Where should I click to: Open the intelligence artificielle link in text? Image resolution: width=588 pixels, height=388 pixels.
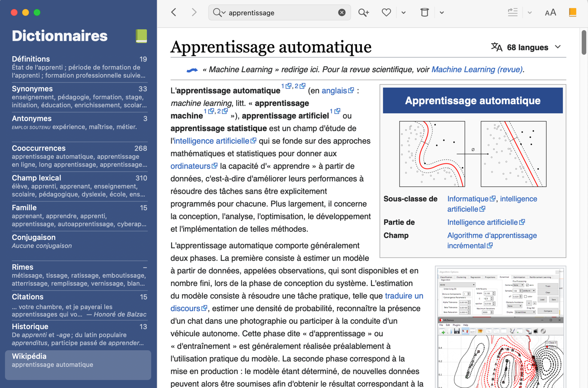click(212, 141)
